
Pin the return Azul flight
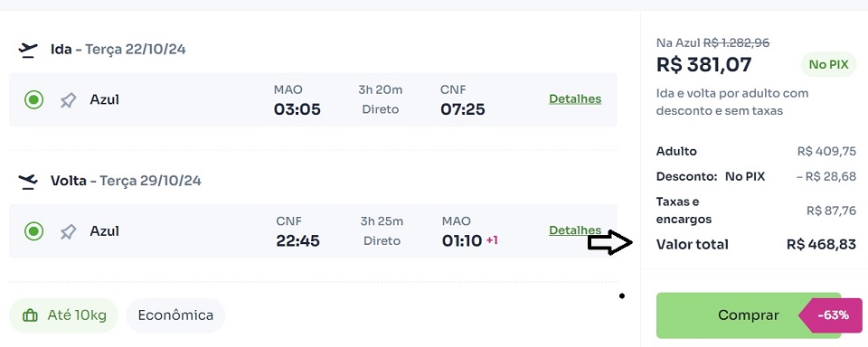point(68,231)
